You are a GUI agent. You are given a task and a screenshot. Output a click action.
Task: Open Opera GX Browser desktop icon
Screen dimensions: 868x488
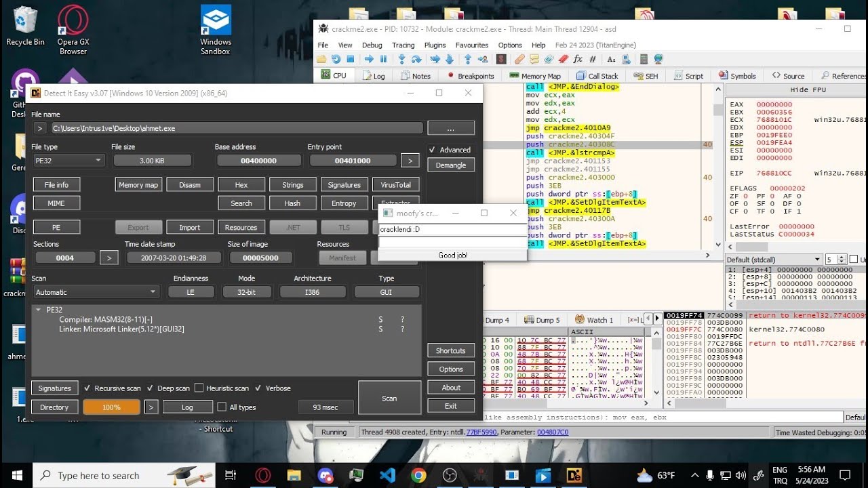pos(73,30)
